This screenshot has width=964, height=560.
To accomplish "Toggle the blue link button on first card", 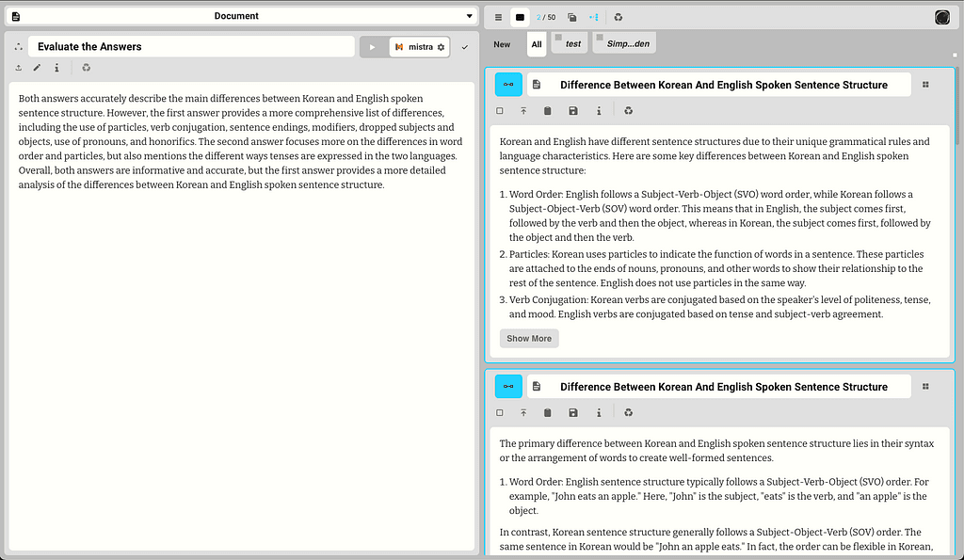I will 508,85.
